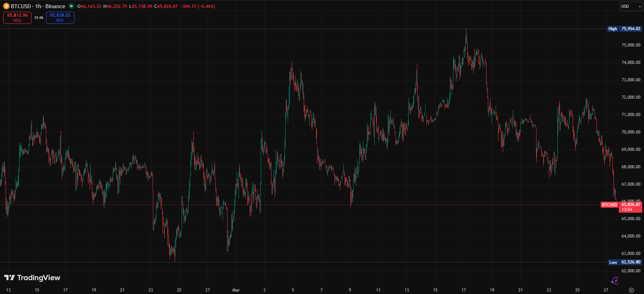Select the High 75,954.03 price label
Image resolution: width=644 pixels, height=294 pixels.
(624, 29)
